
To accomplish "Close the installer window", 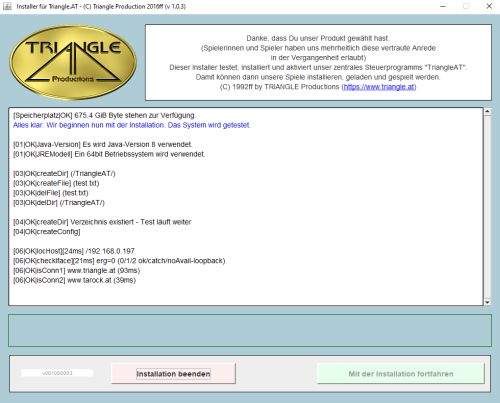I will [x=489, y=6].
